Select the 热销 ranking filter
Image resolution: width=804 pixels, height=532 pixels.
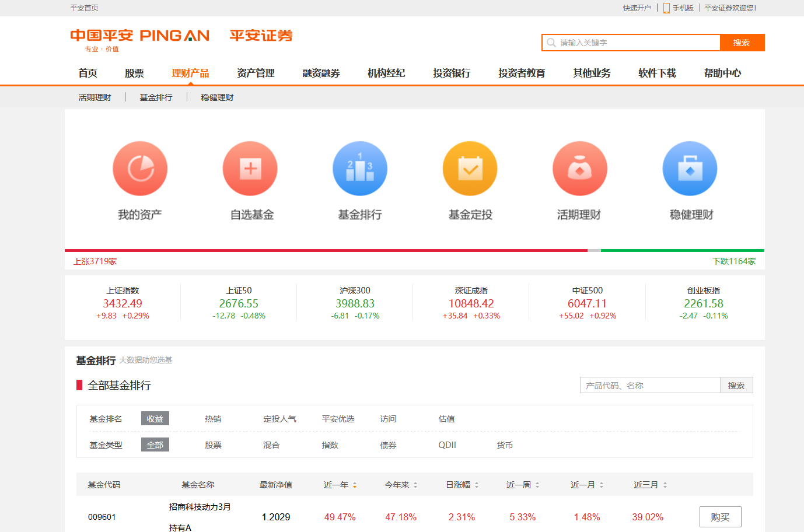tap(213, 419)
